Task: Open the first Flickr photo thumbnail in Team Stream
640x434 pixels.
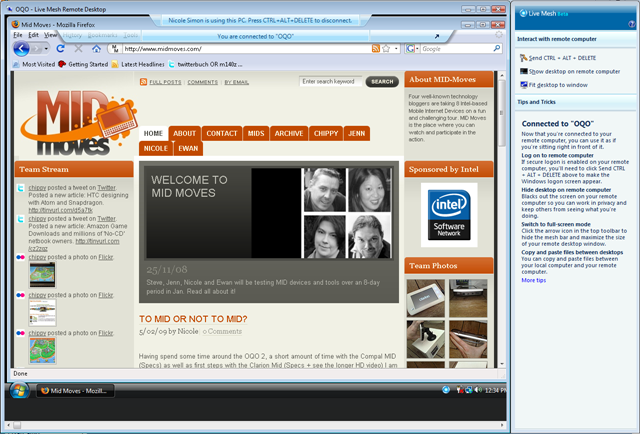Action: (x=42, y=275)
